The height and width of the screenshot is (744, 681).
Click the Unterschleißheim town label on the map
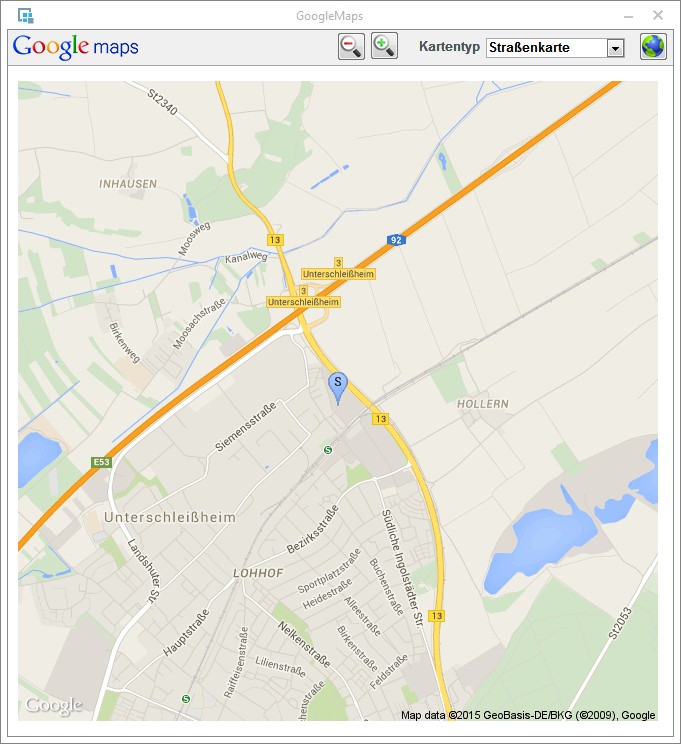(x=170, y=517)
